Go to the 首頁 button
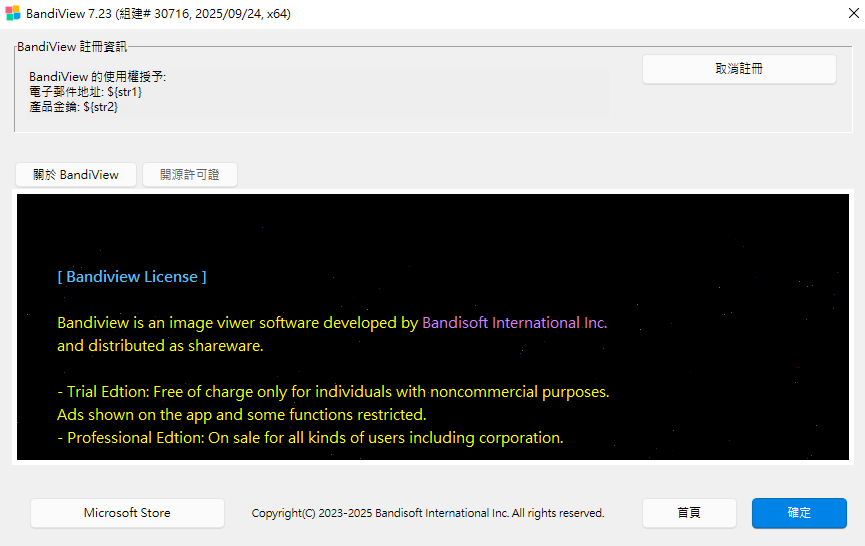Image resolution: width=865 pixels, height=546 pixels. (689, 513)
